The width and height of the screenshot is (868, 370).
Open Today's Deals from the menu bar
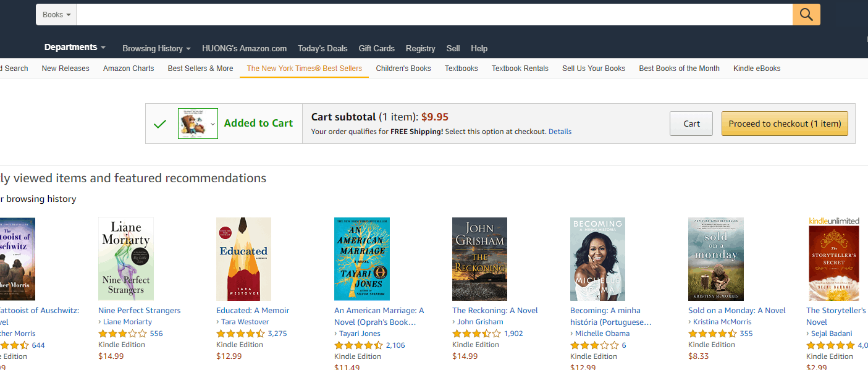click(322, 48)
